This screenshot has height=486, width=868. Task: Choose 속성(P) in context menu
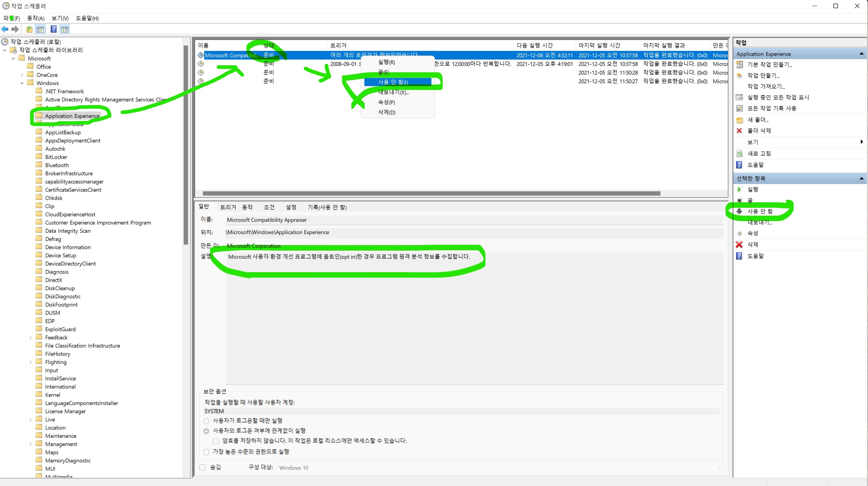(398, 102)
